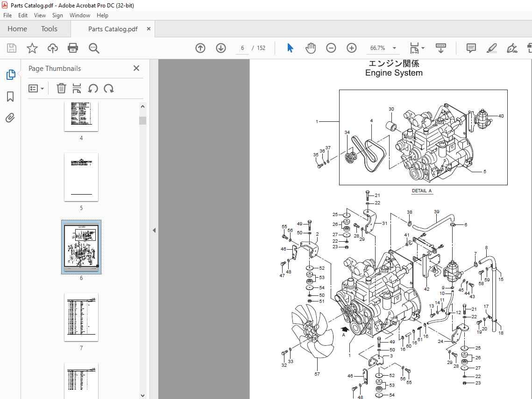Image resolution: width=532 pixels, height=399 pixels.
Task: Rotate page clockwise
Action: (x=109, y=89)
